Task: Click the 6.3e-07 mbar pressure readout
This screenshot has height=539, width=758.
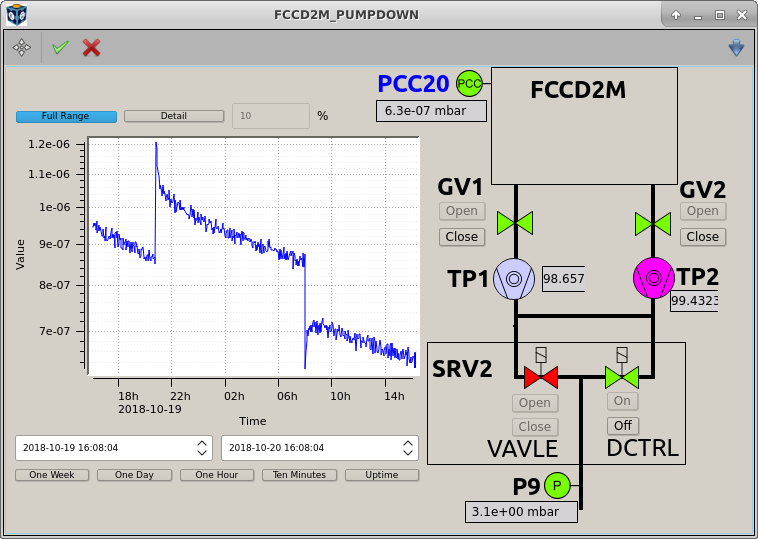Action: pyautogui.click(x=431, y=111)
